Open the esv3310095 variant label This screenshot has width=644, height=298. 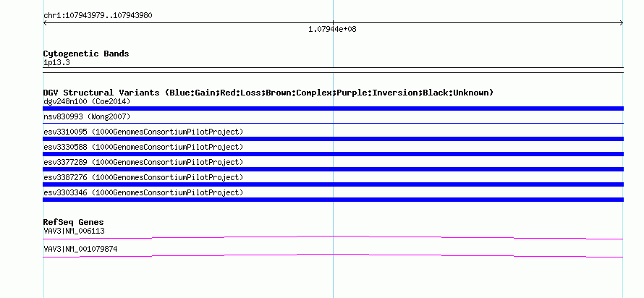click(143, 132)
